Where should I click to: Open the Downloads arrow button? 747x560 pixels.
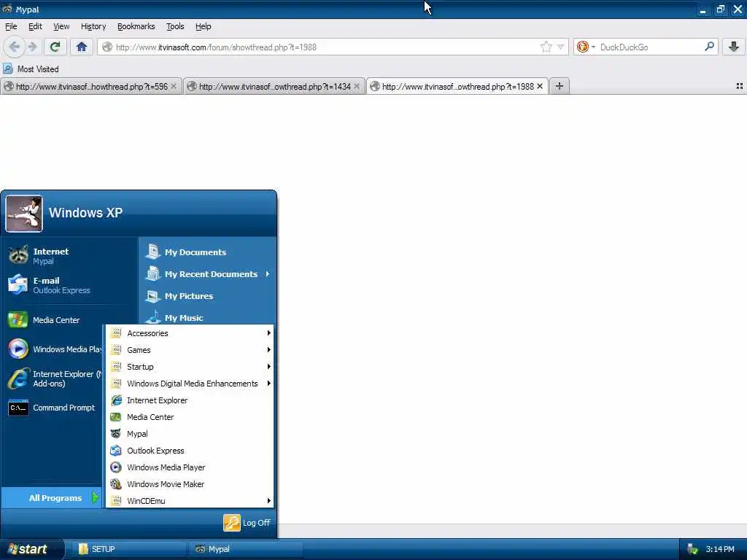[x=734, y=47]
